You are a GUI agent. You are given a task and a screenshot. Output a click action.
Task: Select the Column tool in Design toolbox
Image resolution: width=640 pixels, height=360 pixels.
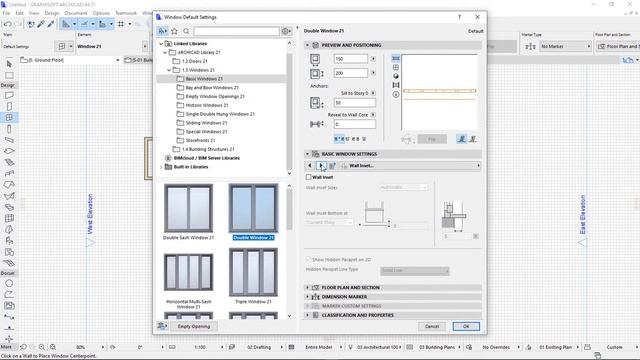tap(9, 129)
